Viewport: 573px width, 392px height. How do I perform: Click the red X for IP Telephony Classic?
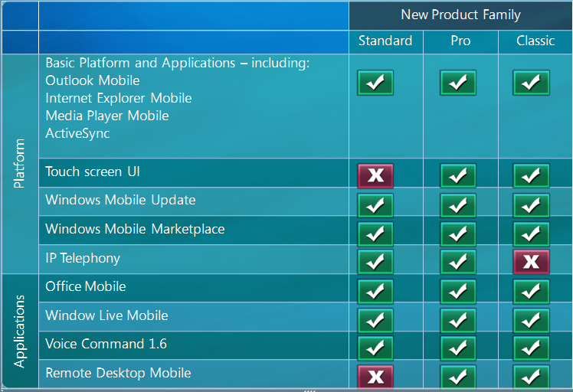[x=531, y=262]
